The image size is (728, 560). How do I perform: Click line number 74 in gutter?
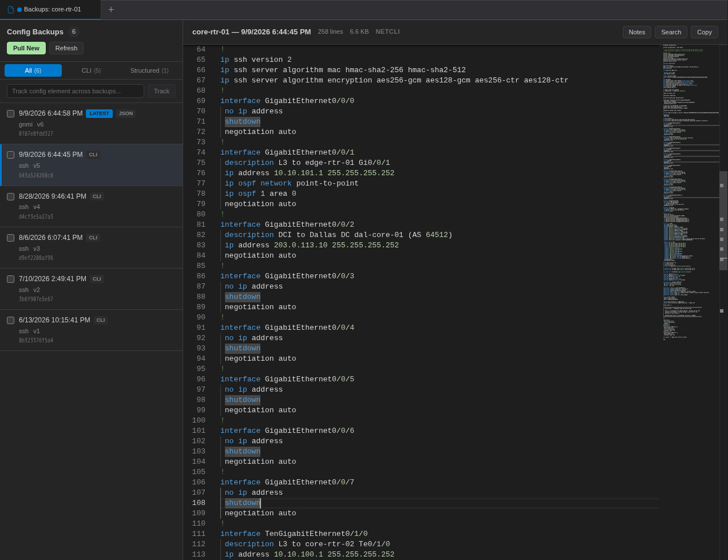click(x=201, y=152)
